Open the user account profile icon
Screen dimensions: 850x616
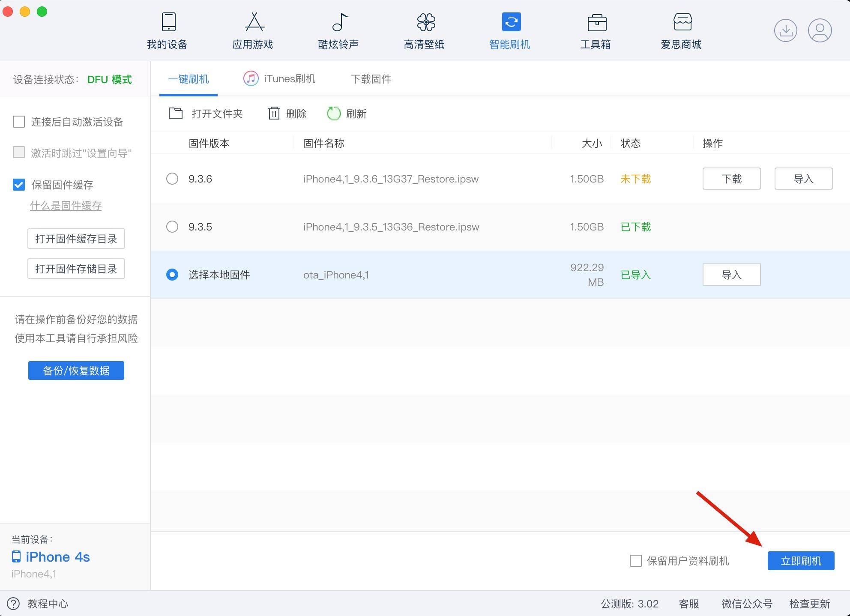click(x=820, y=30)
